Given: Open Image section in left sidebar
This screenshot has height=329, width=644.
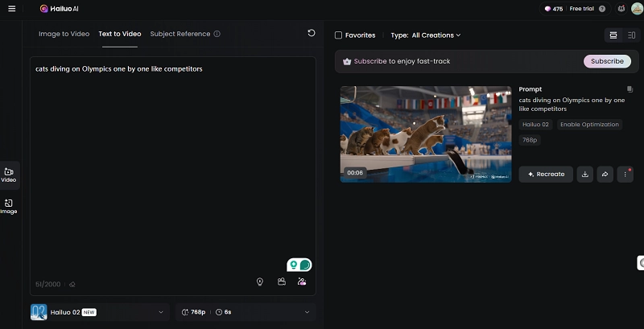Looking at the screenshot, I should coord(9,207).
